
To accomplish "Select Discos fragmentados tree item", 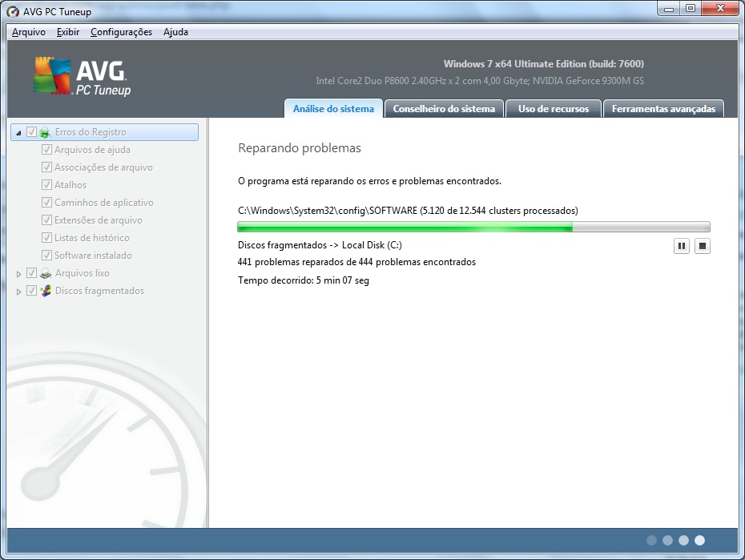I will pos(99,291).
